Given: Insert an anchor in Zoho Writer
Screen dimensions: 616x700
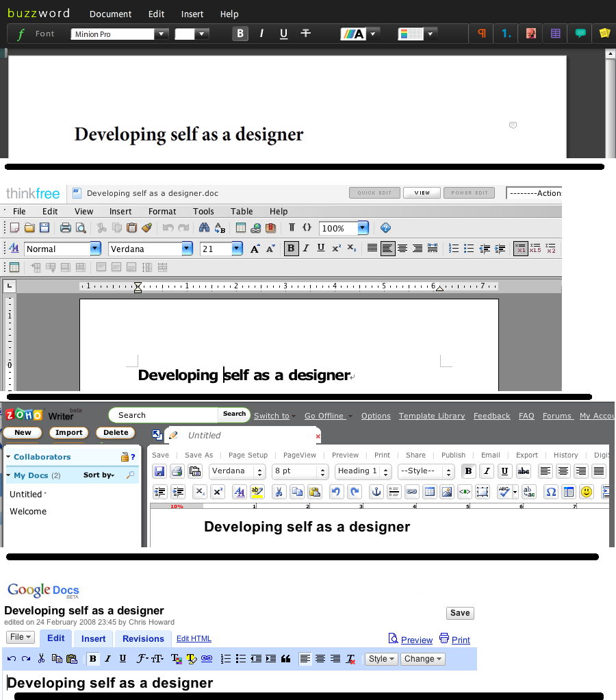Looking at the screenshot, I should 376,492.
